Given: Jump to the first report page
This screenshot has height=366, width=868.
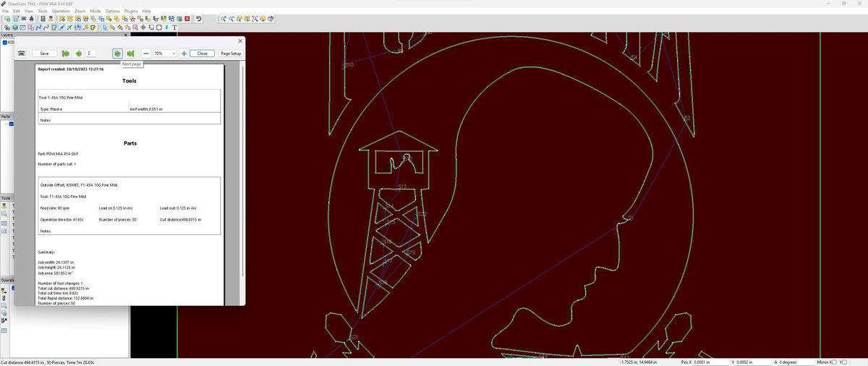Looking at the screenshot, I should point(66,54).
